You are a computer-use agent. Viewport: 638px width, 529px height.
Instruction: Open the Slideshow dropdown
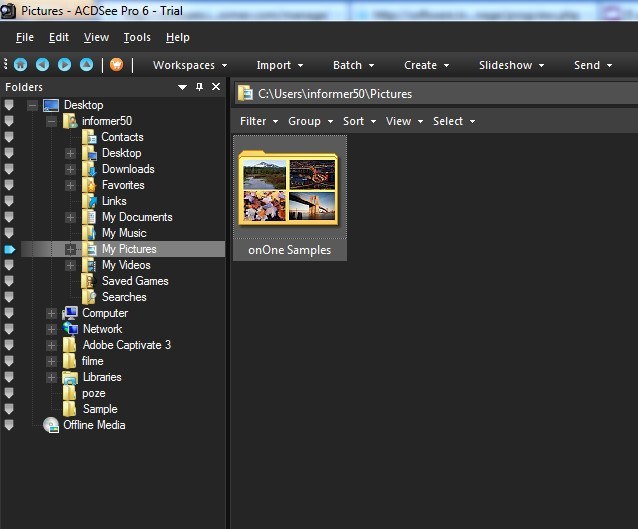pyautogui.click(x=511, y=65)
